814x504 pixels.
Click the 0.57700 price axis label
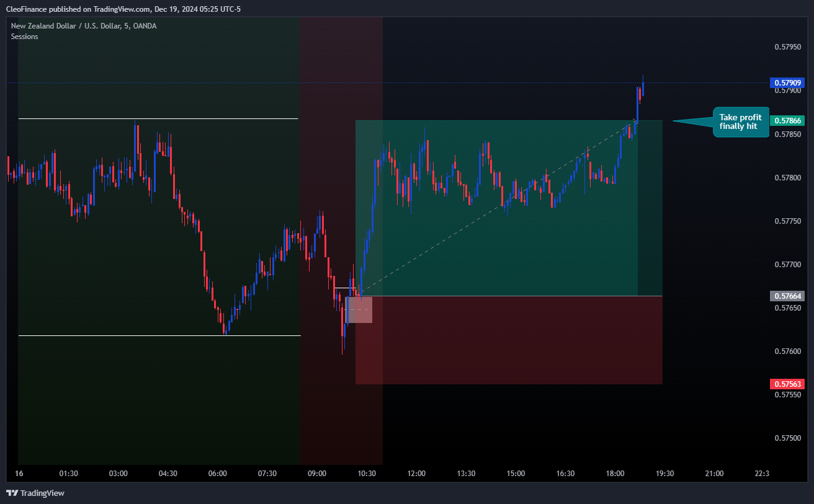(788, 265)
